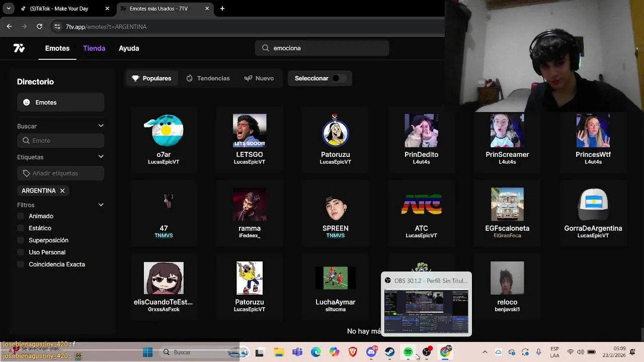Click the emote search field
The height and width of the screenshot is (362, 644).
click(x=322, y=48)
